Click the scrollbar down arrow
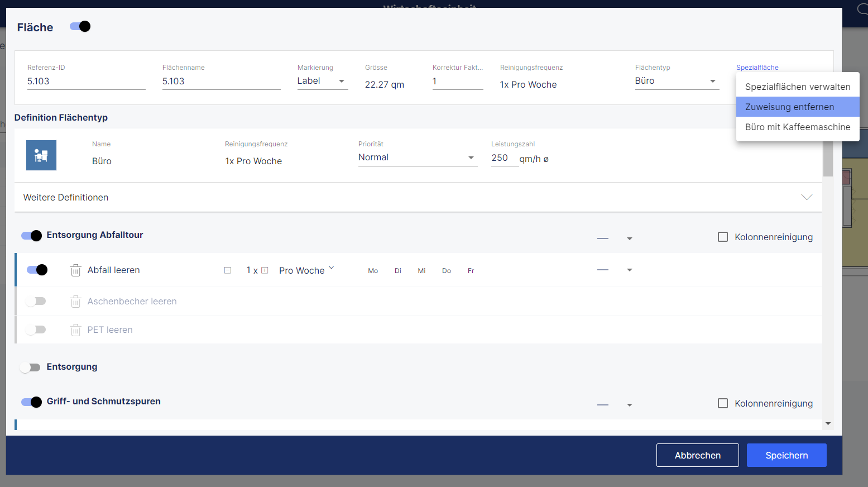The image size is (868, 487). click(x=828, y=424)
